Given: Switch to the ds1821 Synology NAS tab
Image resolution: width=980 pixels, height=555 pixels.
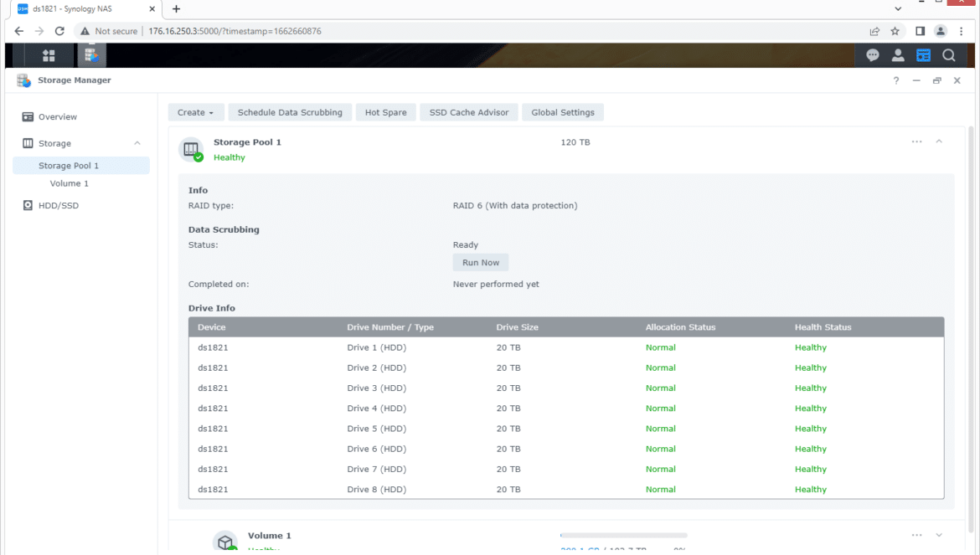Looking at the screenshot, I should pos(86,8).
